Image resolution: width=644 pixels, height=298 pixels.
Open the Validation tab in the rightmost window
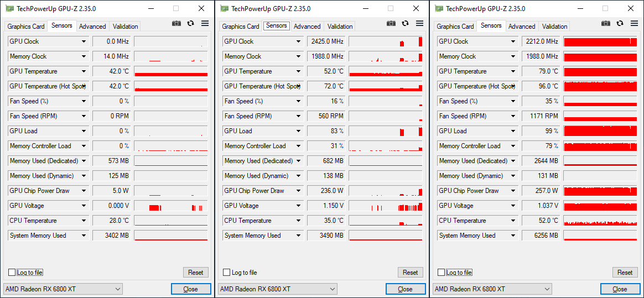(x=554, y=27)
